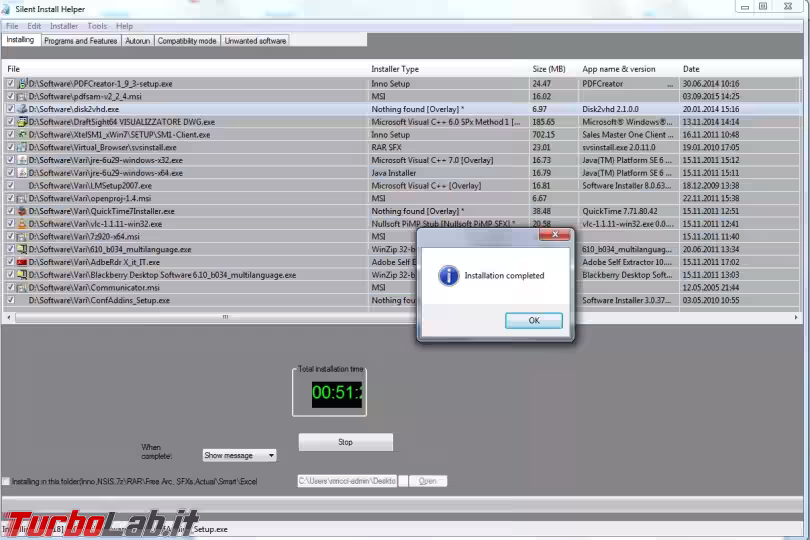
Task: Click the scrollbar left arrow of file list
Action: [x=8, y=317]
